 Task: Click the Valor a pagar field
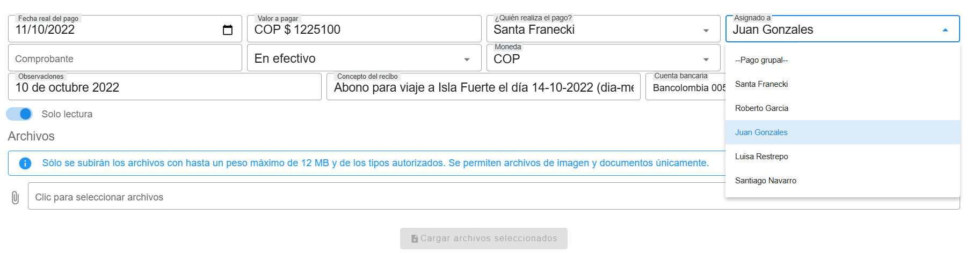(x=364, y=29)
